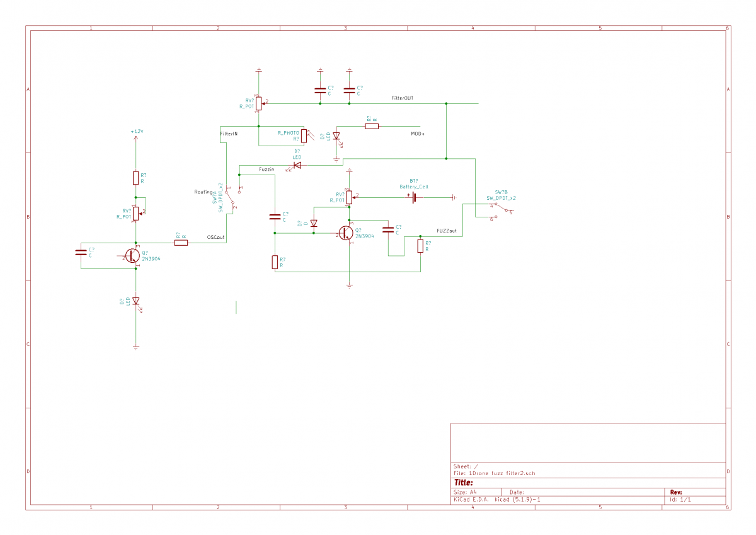Select the capacitor right of the fuzz transistor
756x535 pixels.
click(x=388, y=230)
